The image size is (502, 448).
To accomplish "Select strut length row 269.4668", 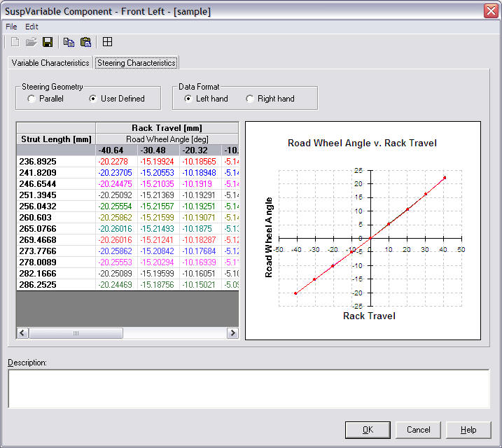I will [x=56, y=239].
